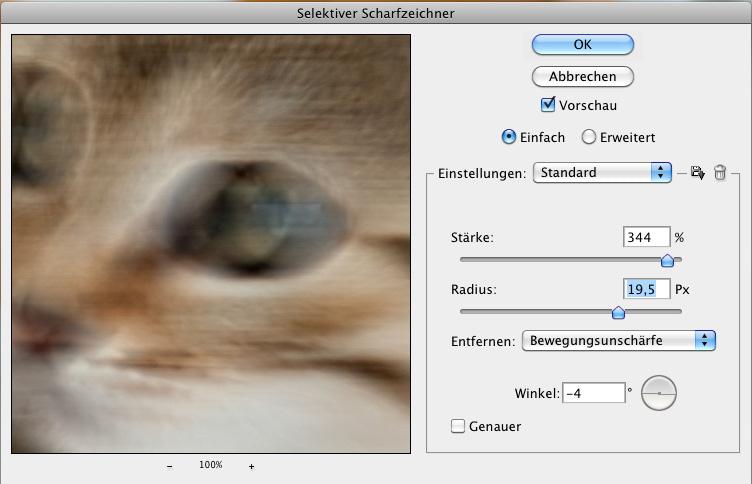Focus the Stärke value field showing 344

[x=646, y=237]
